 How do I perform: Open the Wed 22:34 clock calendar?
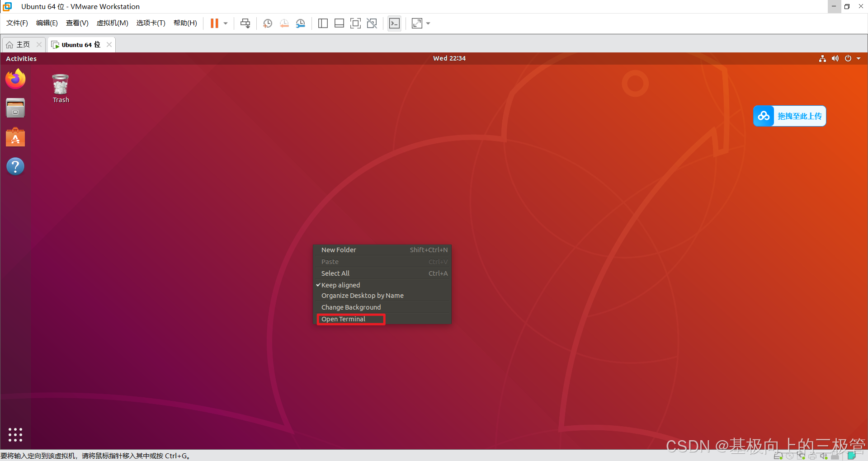click(449, 58)
